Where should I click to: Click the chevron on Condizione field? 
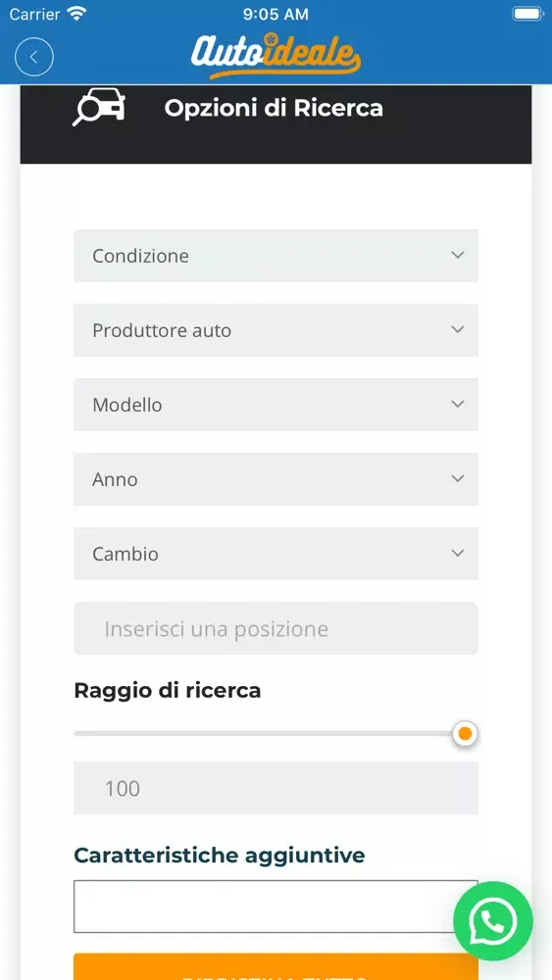click(458, 255)
